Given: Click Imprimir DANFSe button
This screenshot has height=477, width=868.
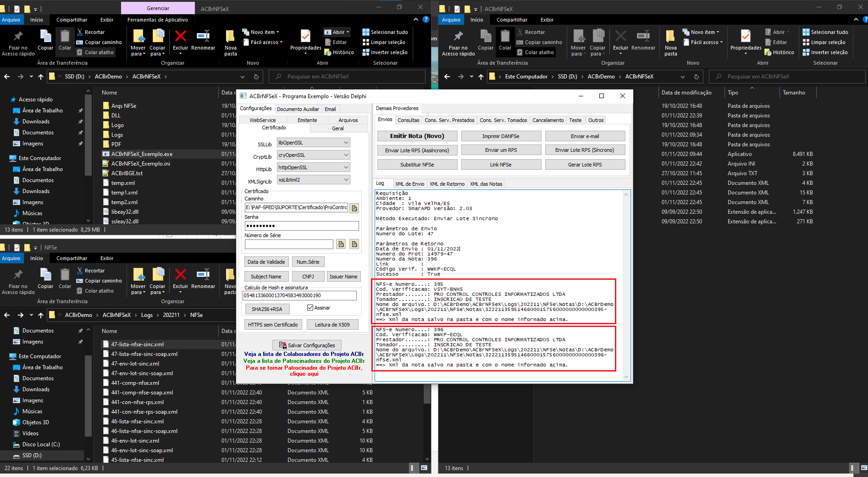Looking at the screenshot, I should tap(501, 136).
